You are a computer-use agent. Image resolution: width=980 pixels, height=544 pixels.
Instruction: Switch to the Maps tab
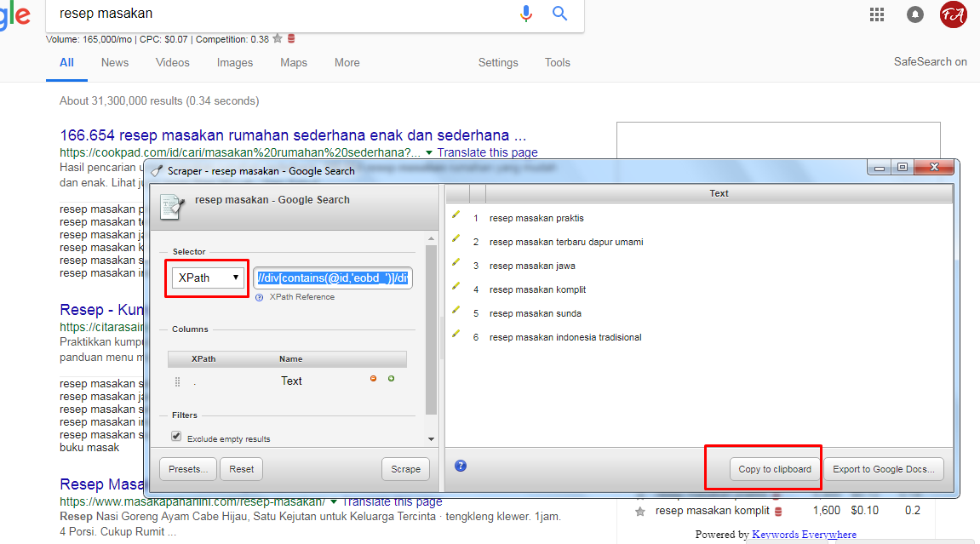pyautogui.click(x=294, y=62)
